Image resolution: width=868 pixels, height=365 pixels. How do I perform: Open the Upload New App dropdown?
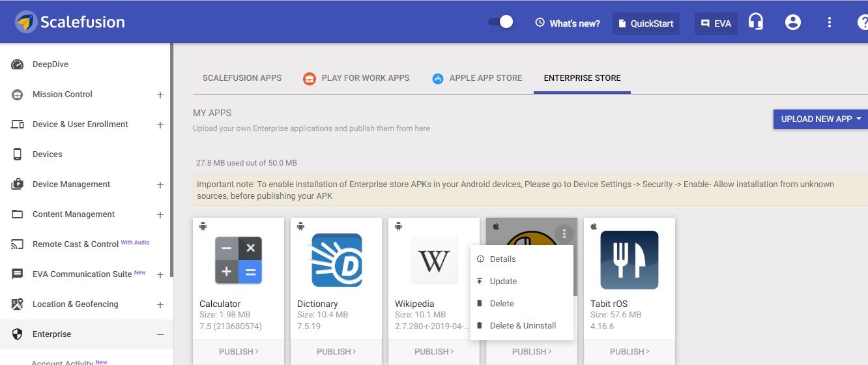pyautogui.click(x=820, y=119)
